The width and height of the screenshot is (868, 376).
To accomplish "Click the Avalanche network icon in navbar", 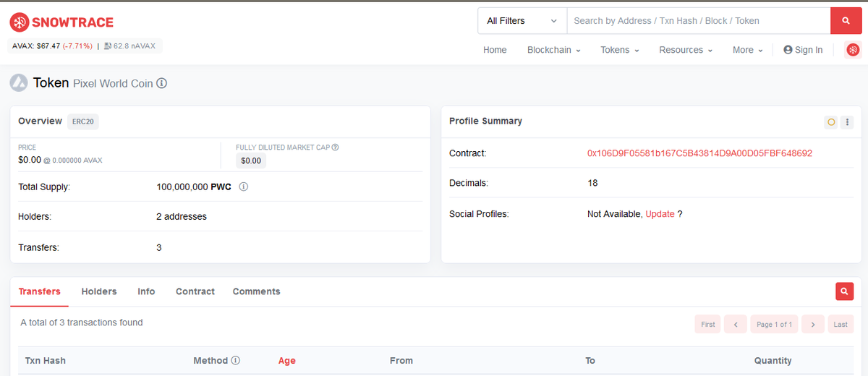I will [853, 50].
